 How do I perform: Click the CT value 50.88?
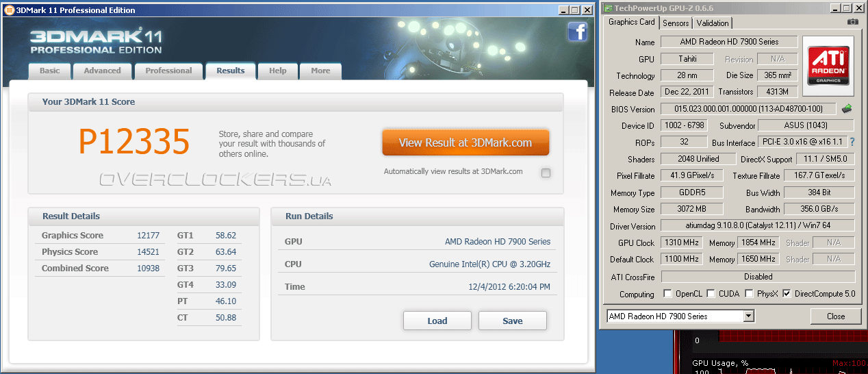coord(226,317)
